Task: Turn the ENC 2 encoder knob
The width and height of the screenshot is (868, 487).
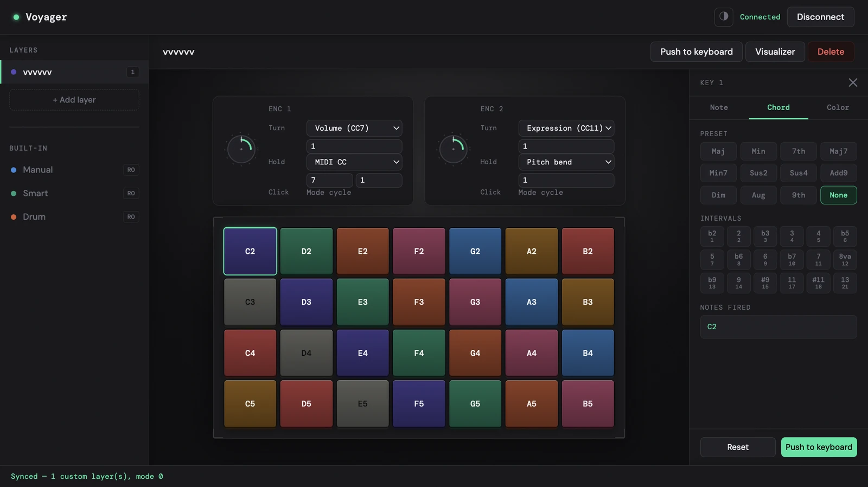Action: pos(453,149)
